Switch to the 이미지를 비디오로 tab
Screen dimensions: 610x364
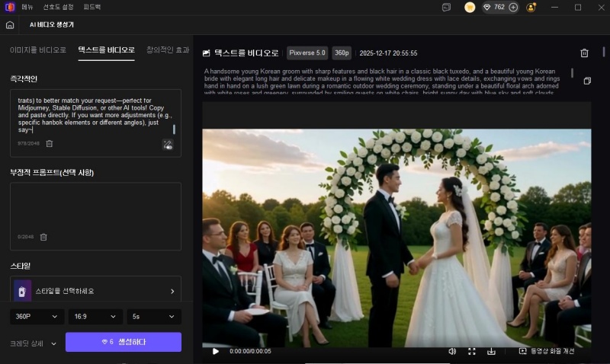(x=37, y=49)
